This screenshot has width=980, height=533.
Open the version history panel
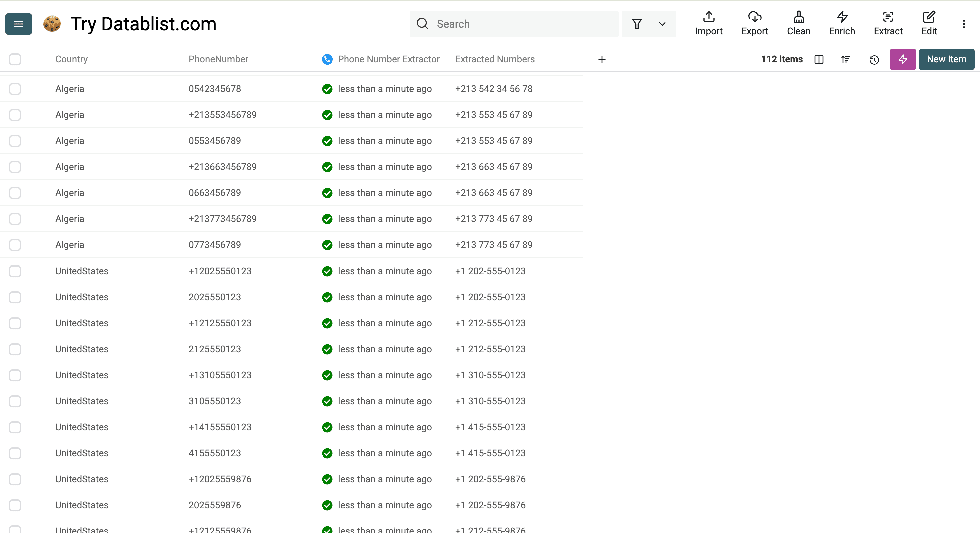[x=874, y=59]
